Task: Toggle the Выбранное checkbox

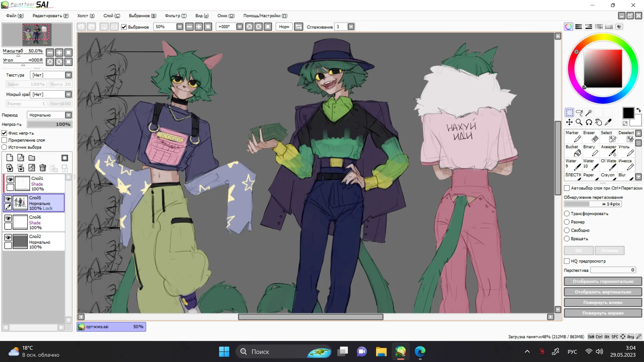Action: click(x=124, y=27)
